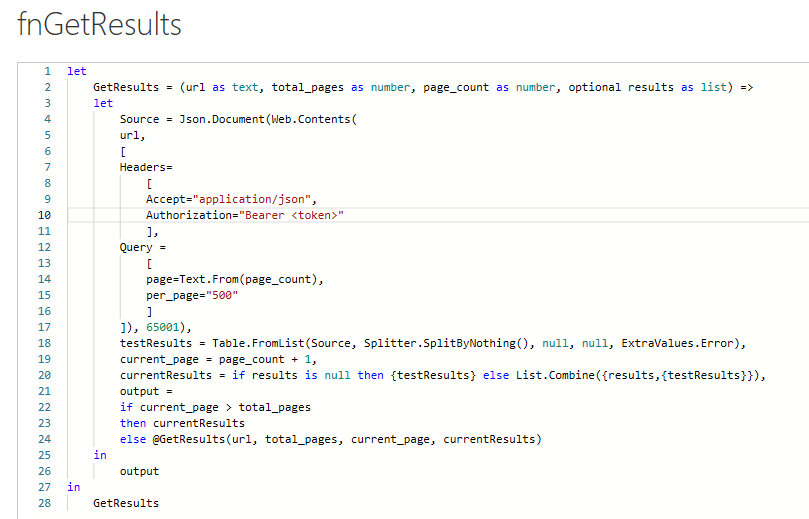Screen dimensions: 809x519
Task: Click the 'List.Combine' function call
Action: coord(555,375)
